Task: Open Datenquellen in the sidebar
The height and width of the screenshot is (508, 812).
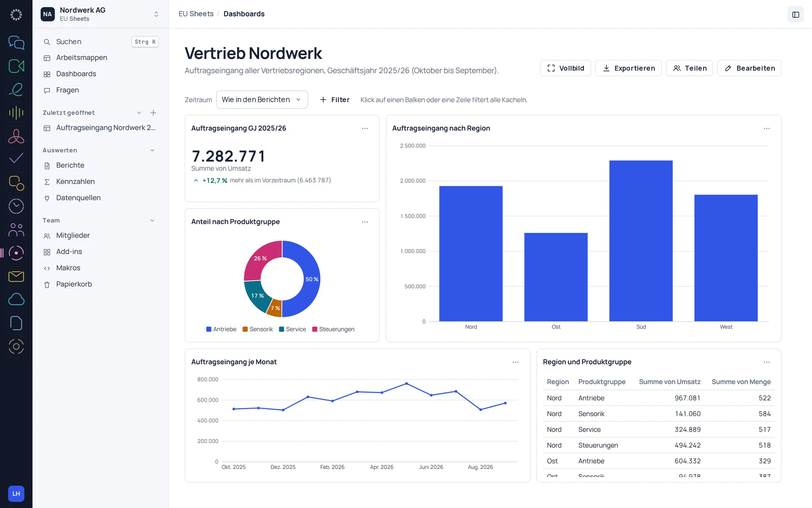Action: point(100,198)
